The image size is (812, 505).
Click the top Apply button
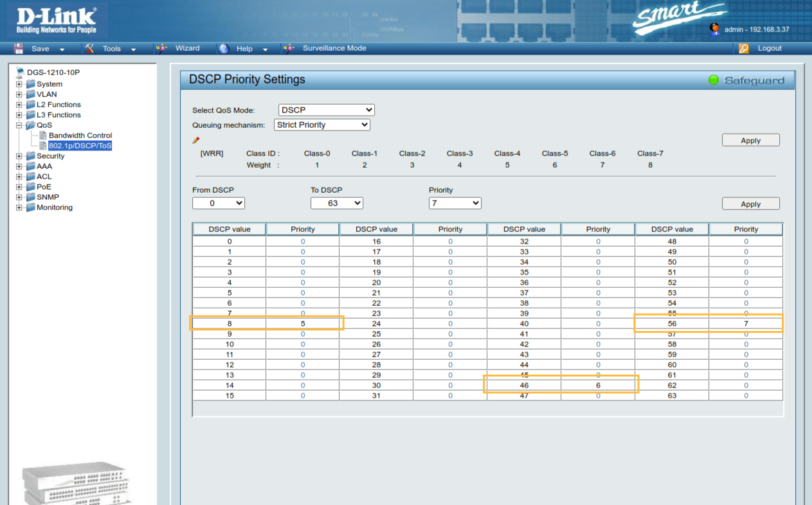[x=750, y=139]
